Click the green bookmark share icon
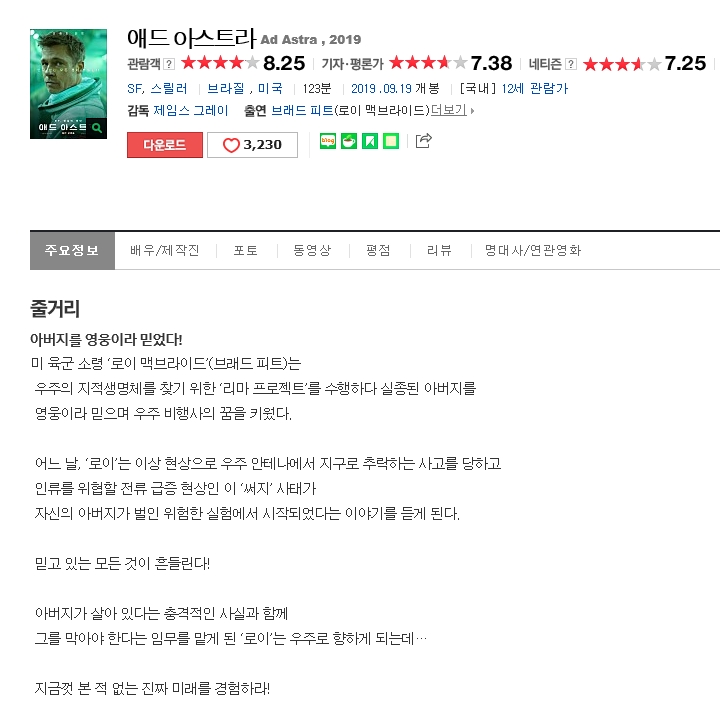 tap(370, 141)
